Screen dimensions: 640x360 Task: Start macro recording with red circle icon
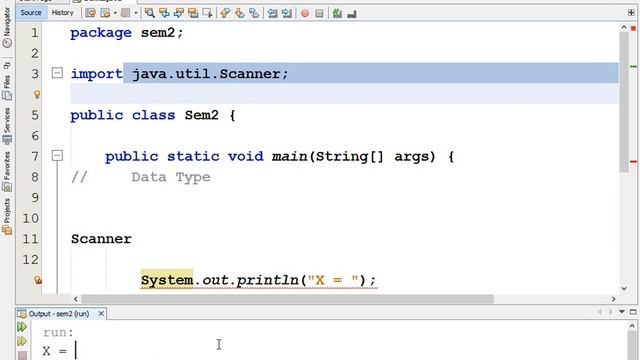(305, 13)
